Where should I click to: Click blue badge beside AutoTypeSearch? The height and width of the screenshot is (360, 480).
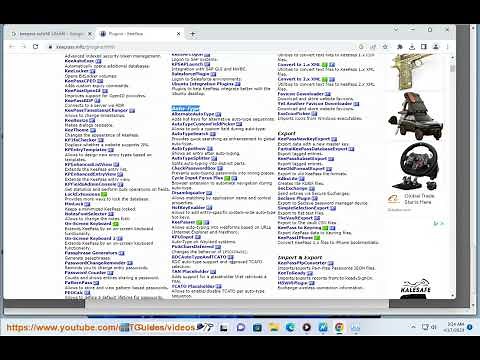(212, 134)
